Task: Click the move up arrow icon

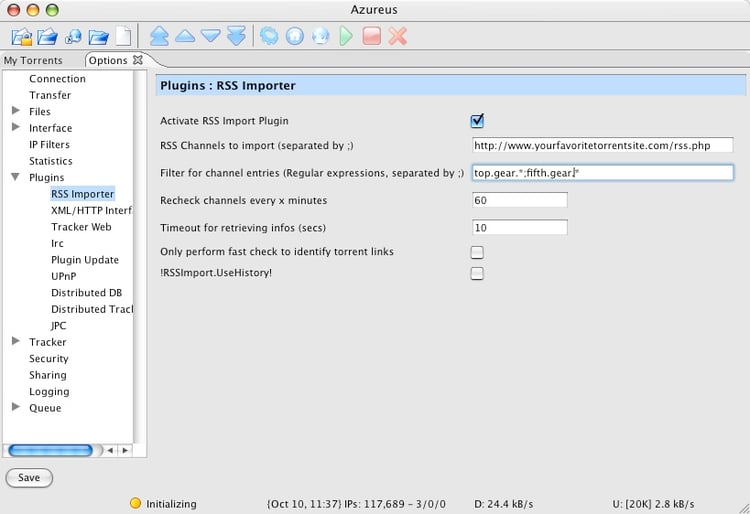Action: click(x=185, y=36)
